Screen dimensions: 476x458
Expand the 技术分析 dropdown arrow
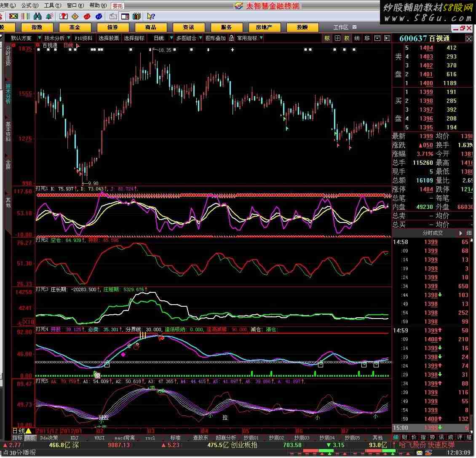[x=69, y=38]
